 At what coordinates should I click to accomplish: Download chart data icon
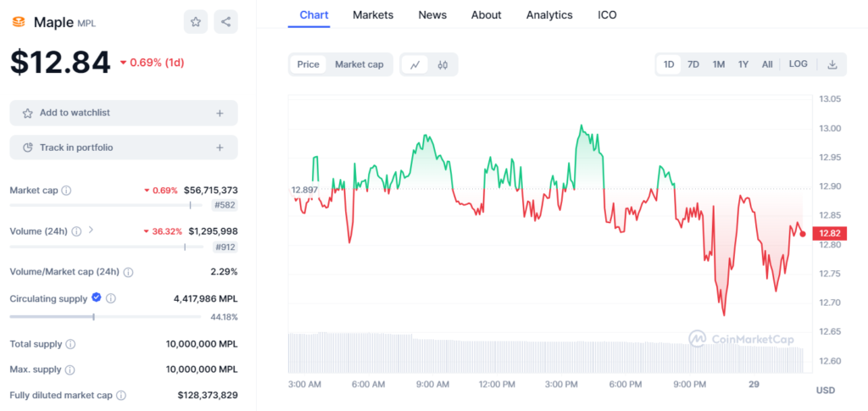832,64
